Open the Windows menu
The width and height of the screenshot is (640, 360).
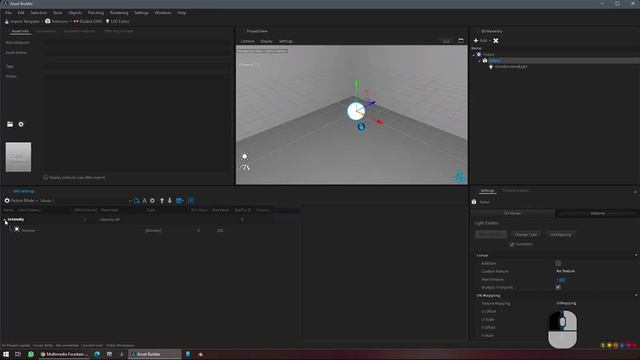[163, 13]
